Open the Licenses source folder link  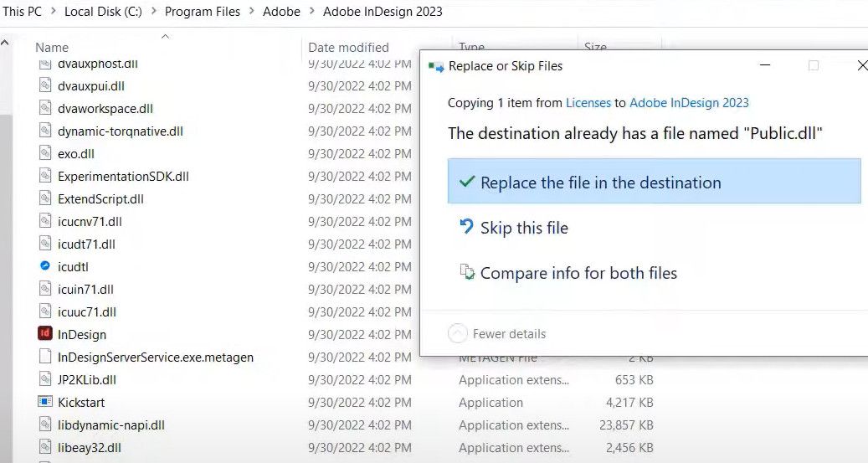(x=588, y=103)
